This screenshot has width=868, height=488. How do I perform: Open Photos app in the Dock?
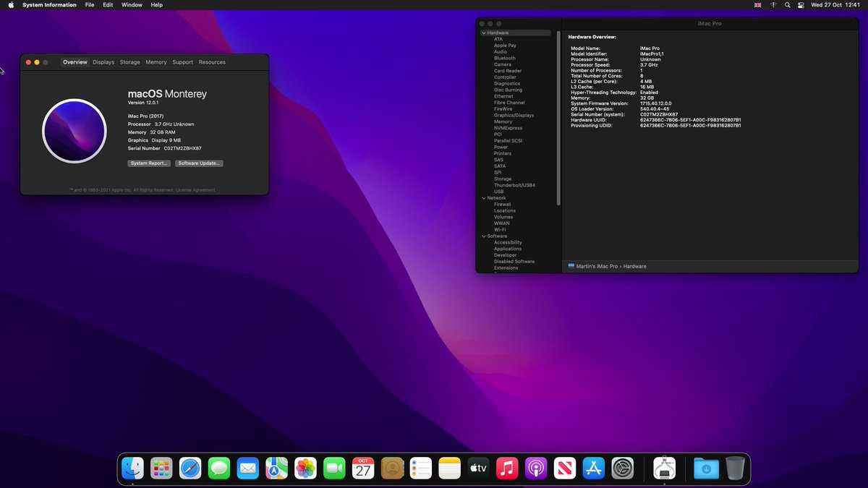tap(305, 468)
